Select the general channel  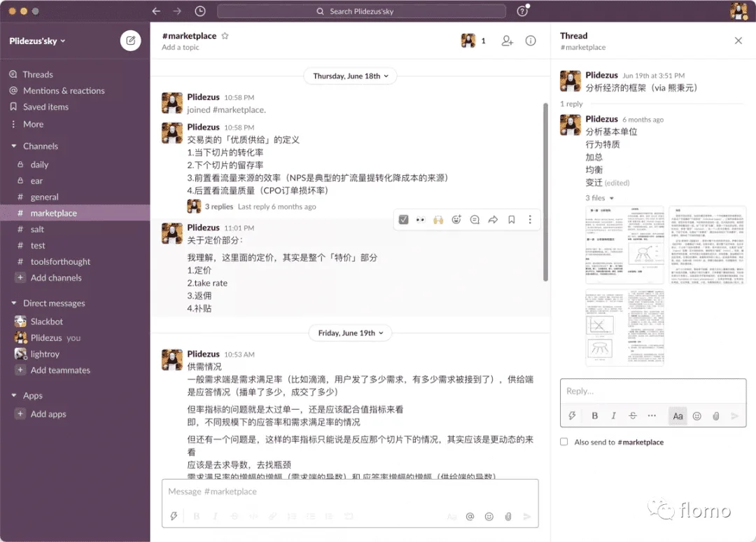45,197
